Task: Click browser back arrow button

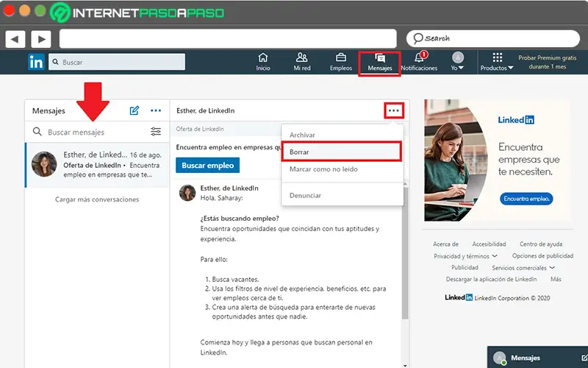Action: 15,39
